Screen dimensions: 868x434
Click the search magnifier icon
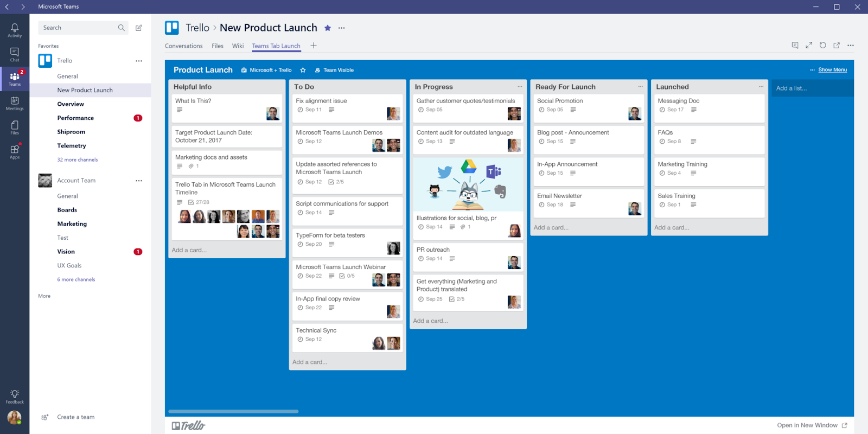pyautogui.click(x=122, y=28)
